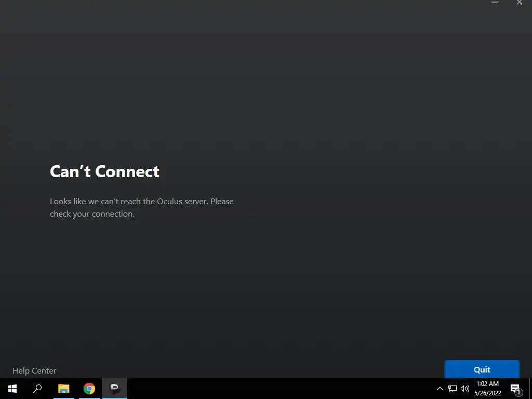532x399 pixels.
Task: Click the blue Quit button
Action: [482, 369]
